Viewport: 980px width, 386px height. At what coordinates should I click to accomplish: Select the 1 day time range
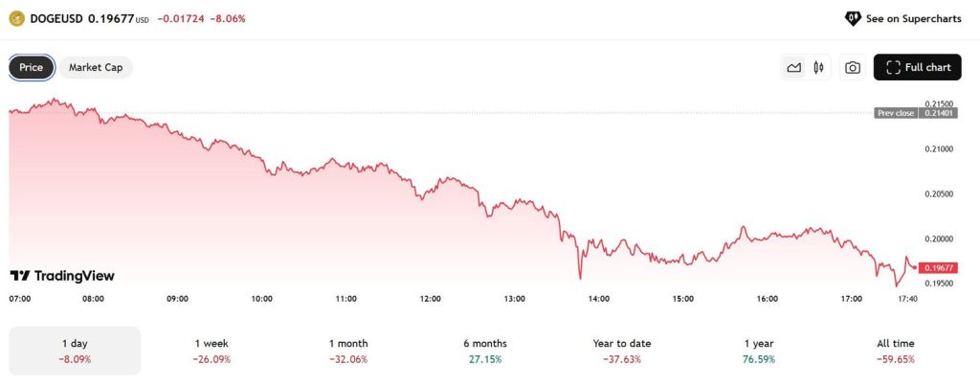(74, 351)
